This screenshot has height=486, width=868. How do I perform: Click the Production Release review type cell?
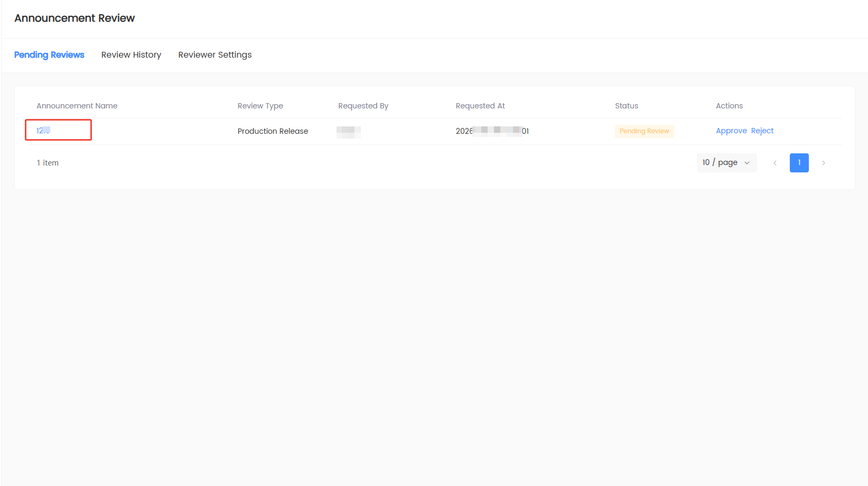point(273,131)
